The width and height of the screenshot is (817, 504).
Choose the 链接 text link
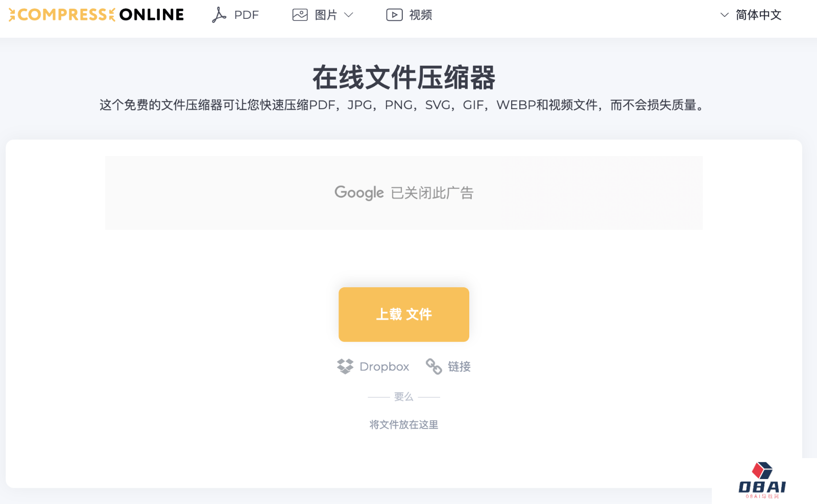(459, 366)
